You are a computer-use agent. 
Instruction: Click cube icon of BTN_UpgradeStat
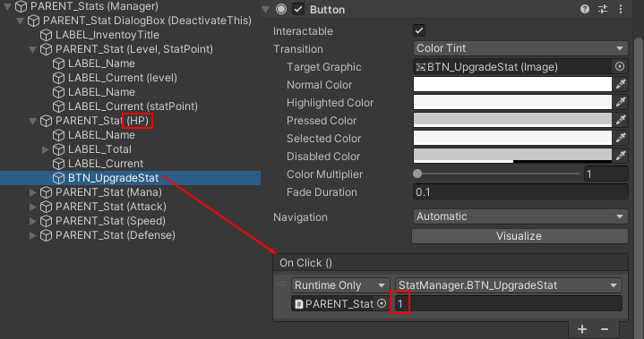click(59, 178)
